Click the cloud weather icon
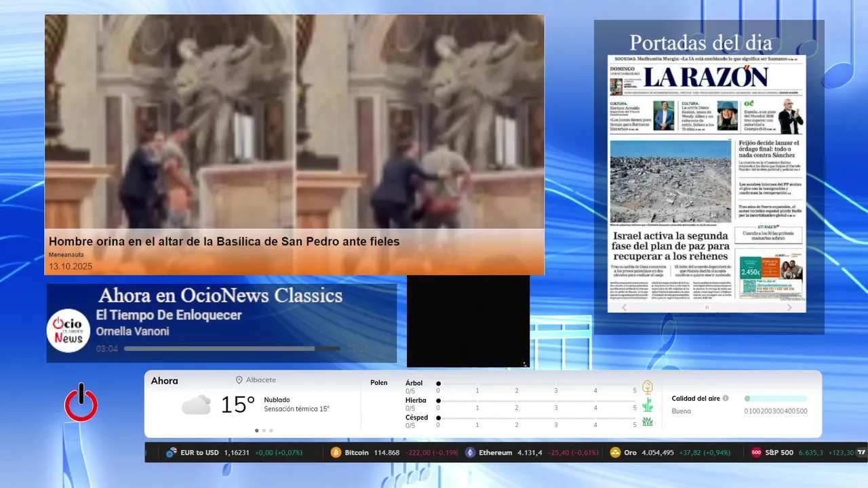The image size is (868, 488). [196, 405]
